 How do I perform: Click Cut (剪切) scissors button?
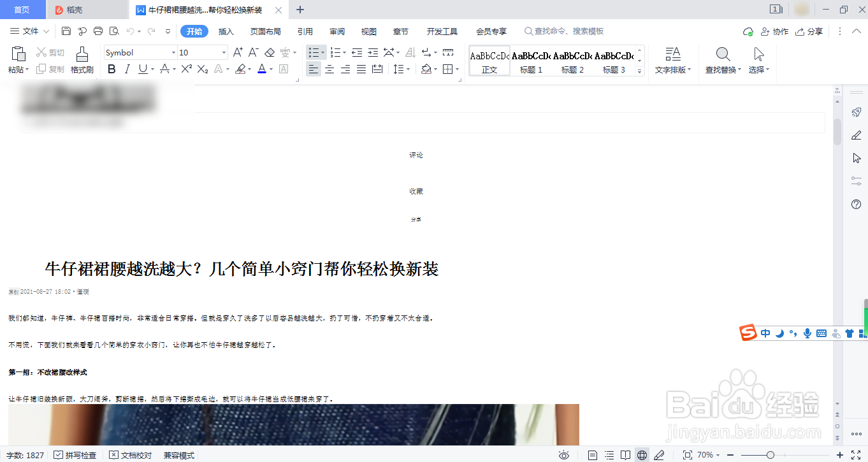click(50, 52)
